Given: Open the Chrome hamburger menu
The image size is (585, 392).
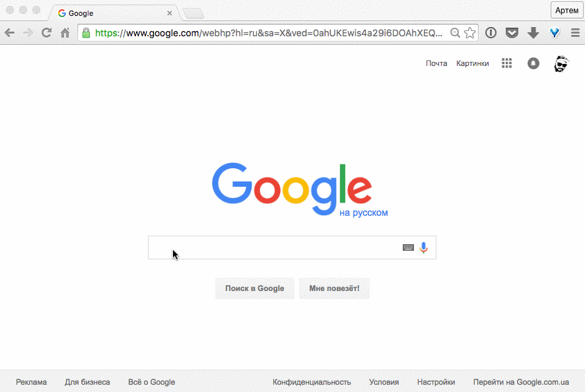Looking at the screenshot, I should coord(575,33).
